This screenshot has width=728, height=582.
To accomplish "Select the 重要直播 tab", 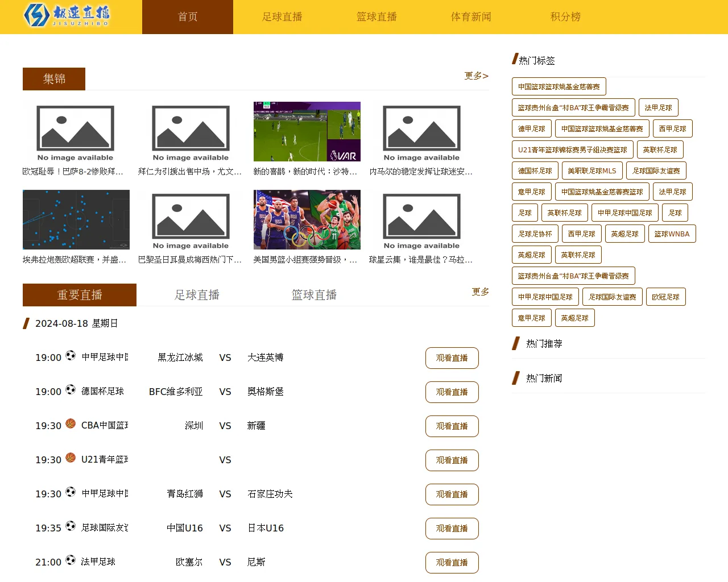I will [x=80, y=295].
